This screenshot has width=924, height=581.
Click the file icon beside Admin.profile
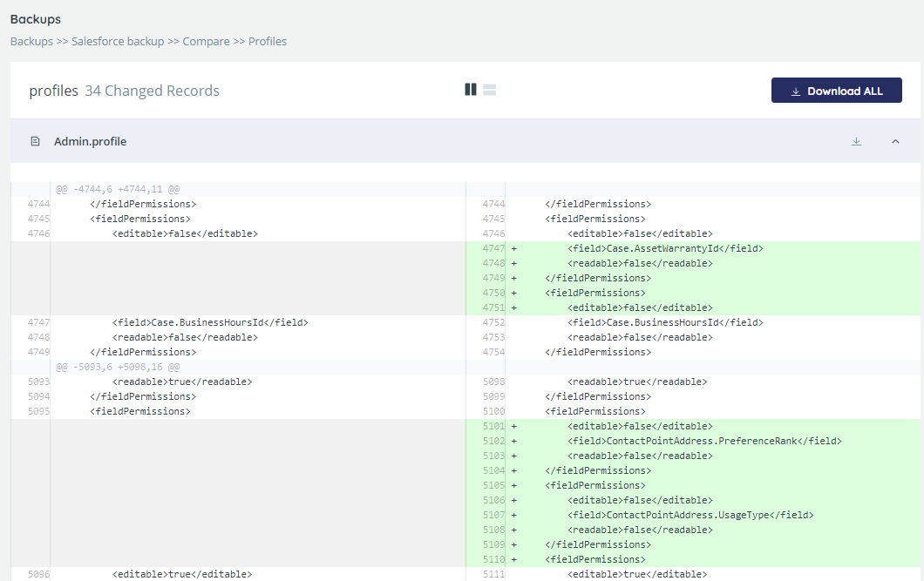[36, 141]
